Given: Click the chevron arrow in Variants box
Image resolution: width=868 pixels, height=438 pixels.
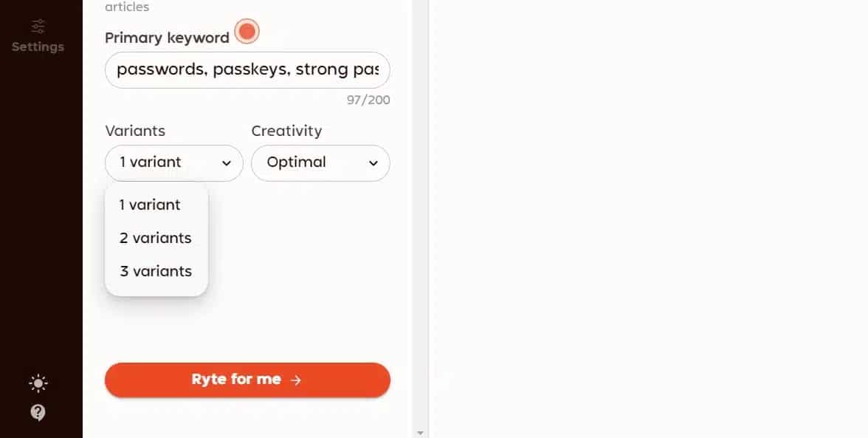Looking at the screenshot, I should tap(227, 163).
